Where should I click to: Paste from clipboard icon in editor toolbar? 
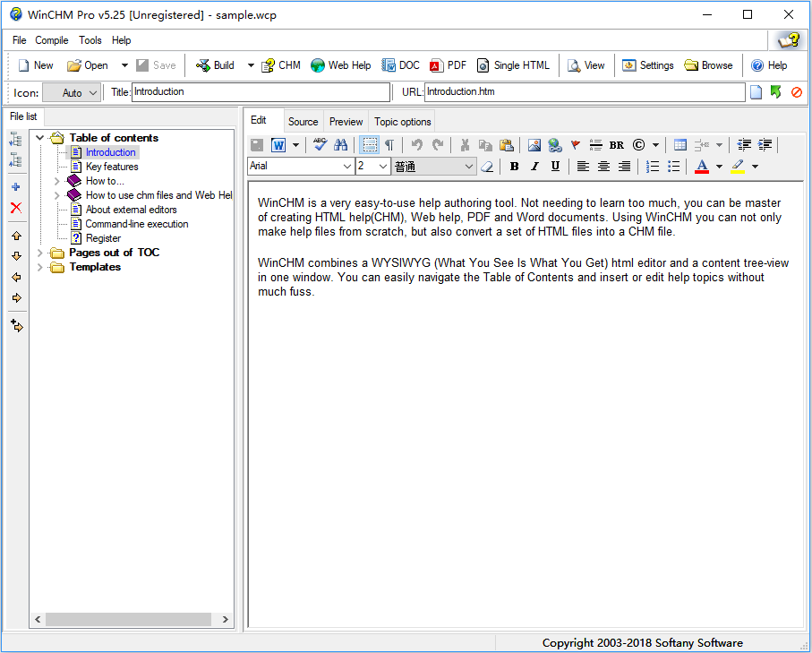tap(507, 145)
